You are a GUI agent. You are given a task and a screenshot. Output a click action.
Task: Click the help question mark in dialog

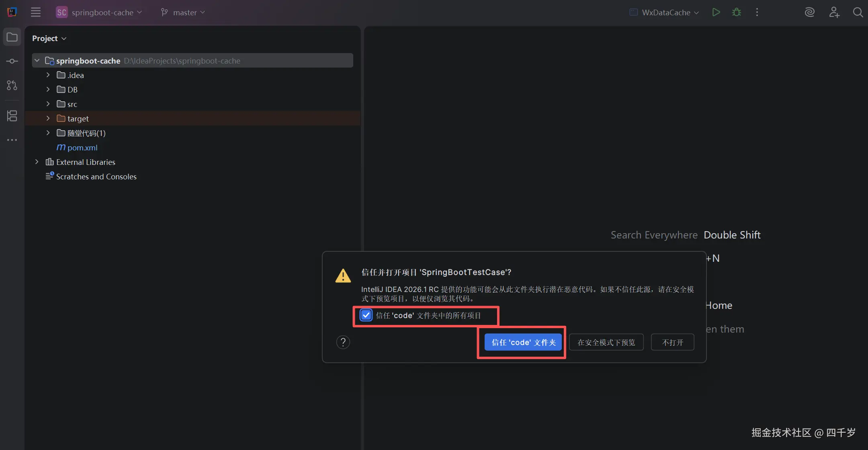[x=343, y=342]
